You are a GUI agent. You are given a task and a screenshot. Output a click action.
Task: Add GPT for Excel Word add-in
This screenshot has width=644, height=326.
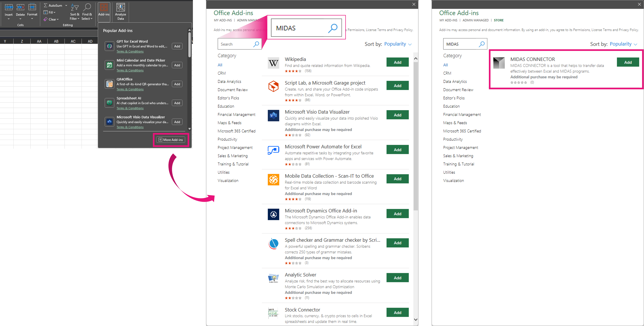tap(177, 46)
